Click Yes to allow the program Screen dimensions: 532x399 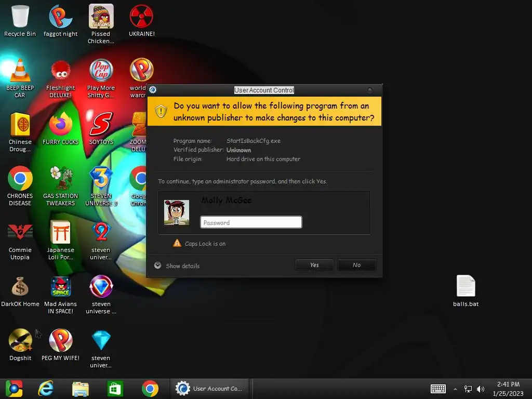pos(314,265)
